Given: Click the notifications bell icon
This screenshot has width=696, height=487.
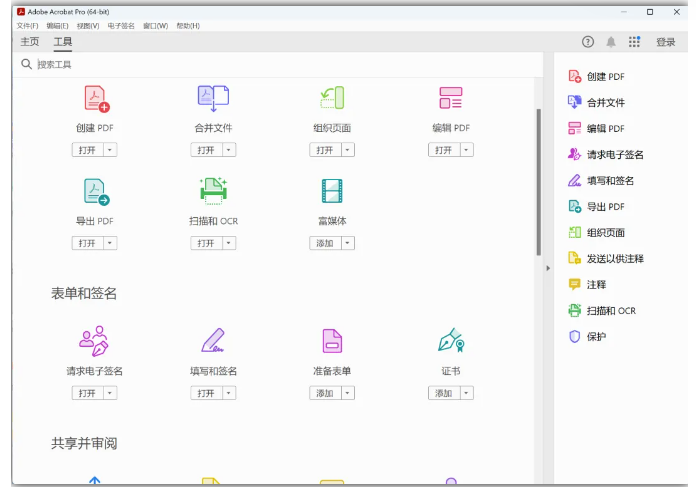Looking at the screenshot, I should click(x=611, y=42).
